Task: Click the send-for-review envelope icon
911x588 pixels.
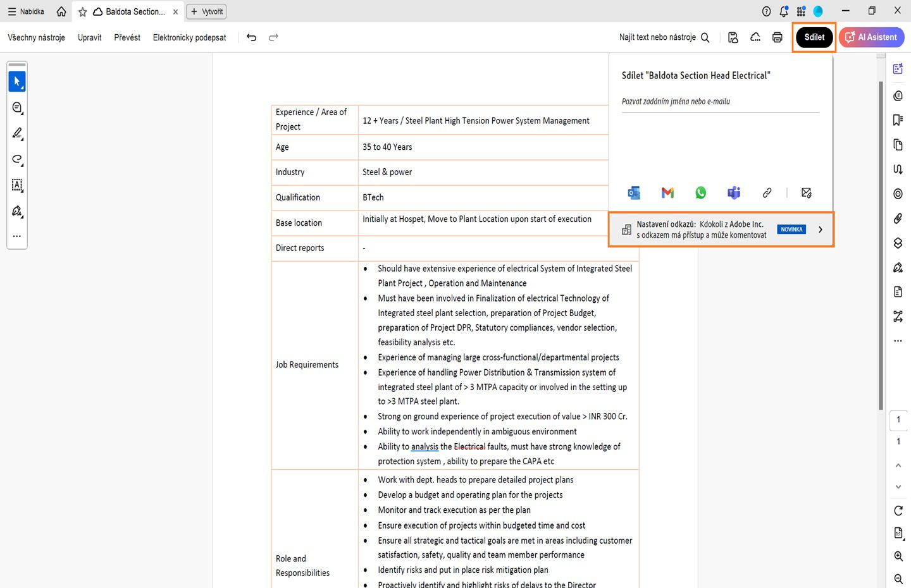Action: [807, 193]
